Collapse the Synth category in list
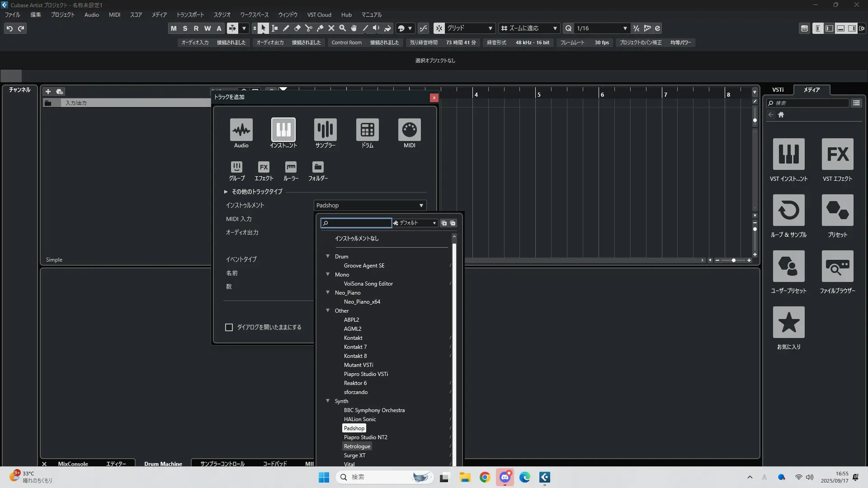Screen dimensions: 868x488 coord(328,401)
